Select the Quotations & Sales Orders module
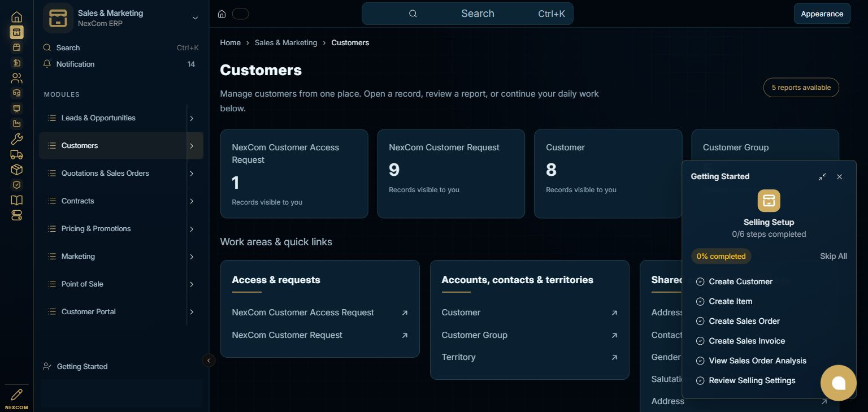This screenshot has height=412, width=868. point(113,174)
